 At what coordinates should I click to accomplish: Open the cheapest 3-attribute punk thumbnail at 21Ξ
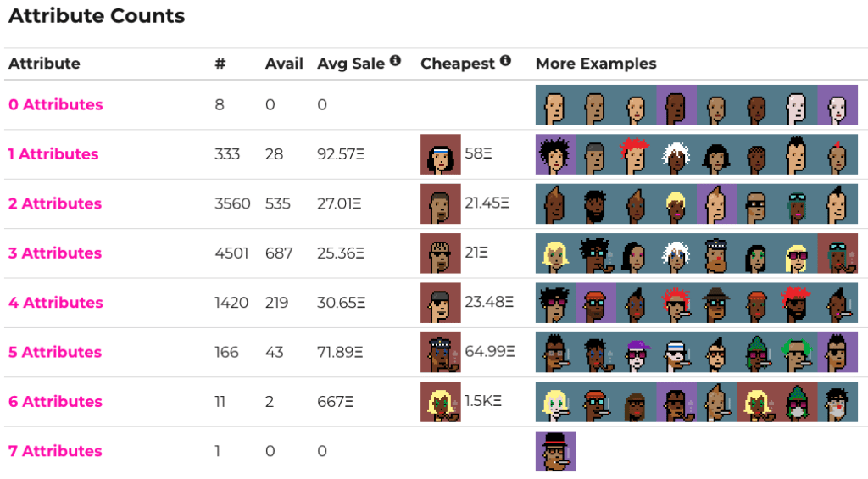pos(441,253)
